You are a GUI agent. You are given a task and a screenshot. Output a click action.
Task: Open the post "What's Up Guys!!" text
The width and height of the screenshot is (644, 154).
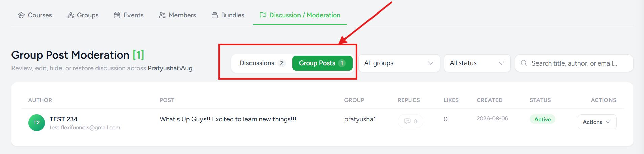[x=228, y=119]
